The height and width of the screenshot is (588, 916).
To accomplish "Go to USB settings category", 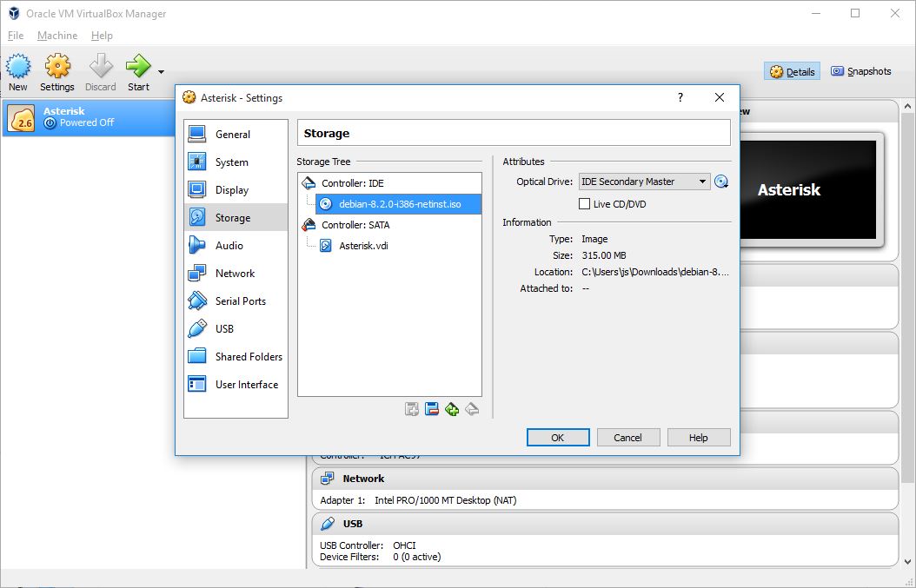I will pyautogui.click(x=236, y=329).
